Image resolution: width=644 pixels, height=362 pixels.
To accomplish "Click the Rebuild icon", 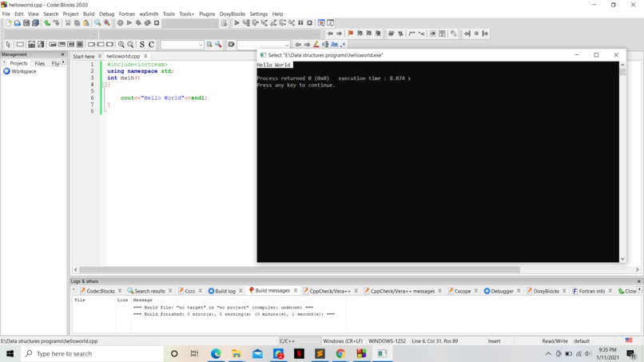I will 148,23.
